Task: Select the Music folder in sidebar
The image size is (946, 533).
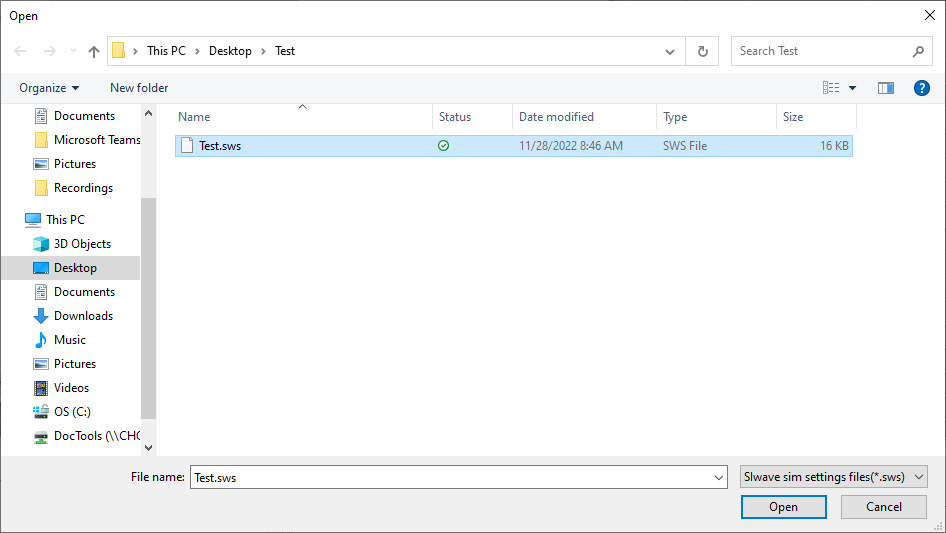Action: [70, 340]
